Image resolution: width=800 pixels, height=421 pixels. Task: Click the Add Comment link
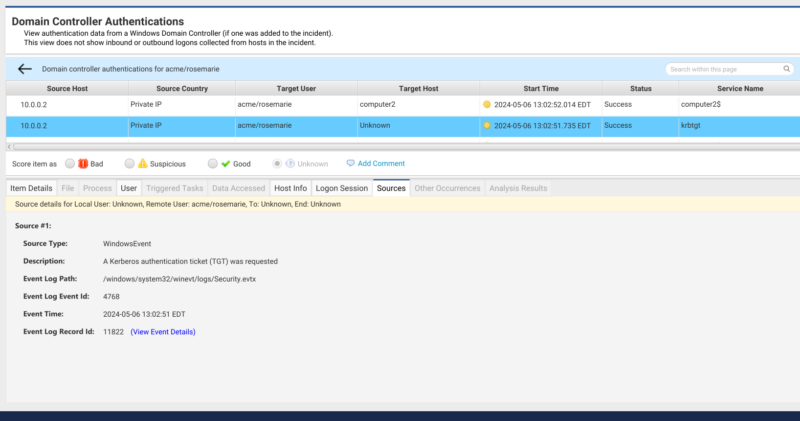tap(381, 163)
